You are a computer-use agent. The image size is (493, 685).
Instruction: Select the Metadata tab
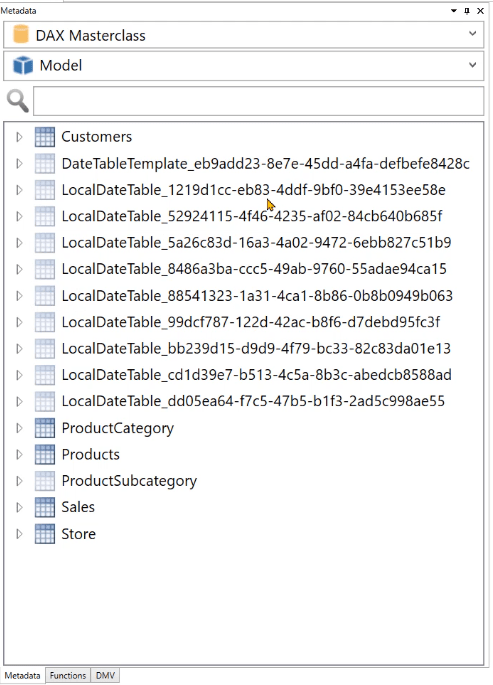pyautogui.click(x=22, y=675)
